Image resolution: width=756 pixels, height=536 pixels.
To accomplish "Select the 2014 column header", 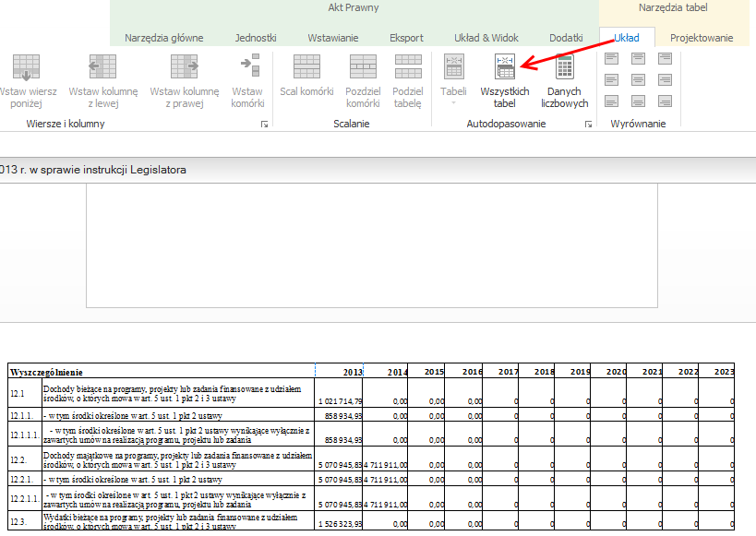I will click(385, 371).
